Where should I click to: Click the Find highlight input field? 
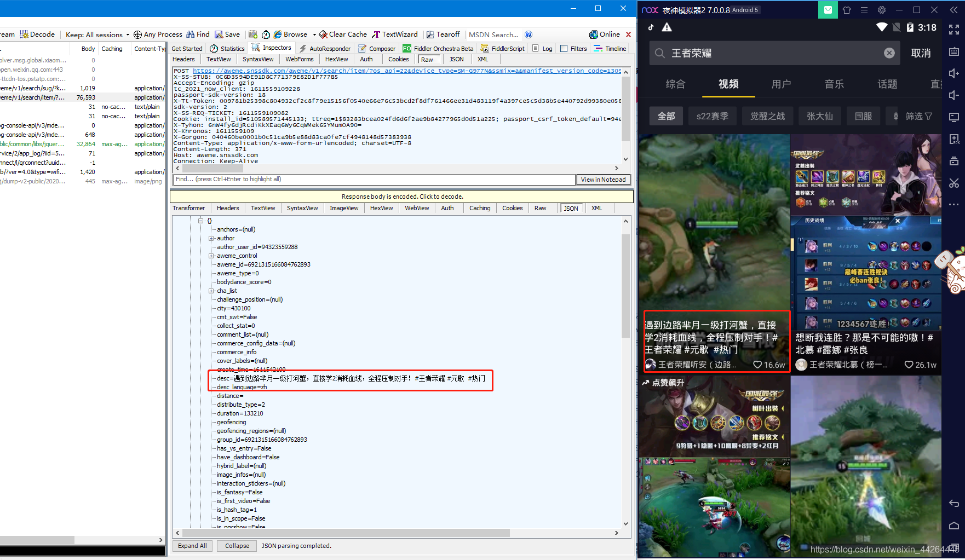[x=374, y=180]
